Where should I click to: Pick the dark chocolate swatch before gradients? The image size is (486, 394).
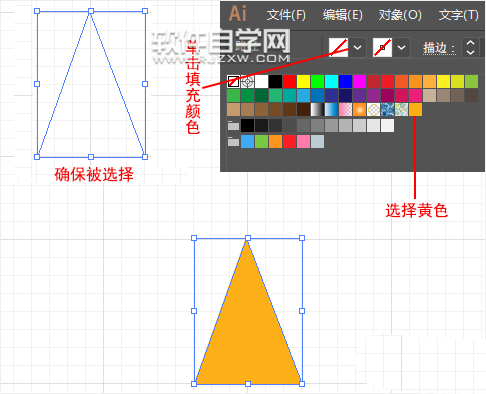[x=303, y=109]
